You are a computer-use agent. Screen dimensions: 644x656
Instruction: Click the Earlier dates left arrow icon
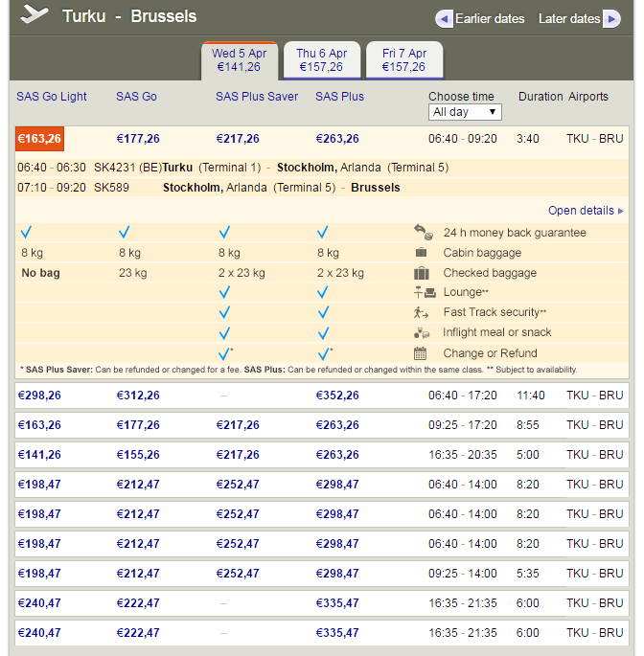443,19
